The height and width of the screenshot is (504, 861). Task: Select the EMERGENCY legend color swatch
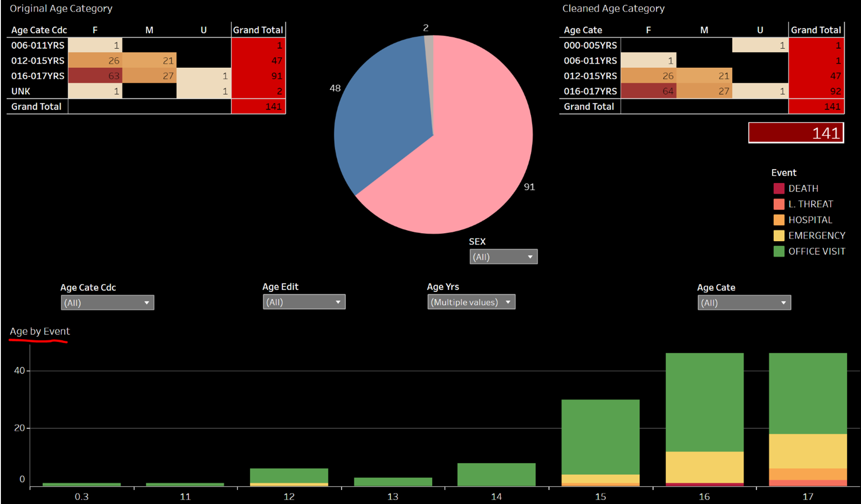tap(779, 236)
